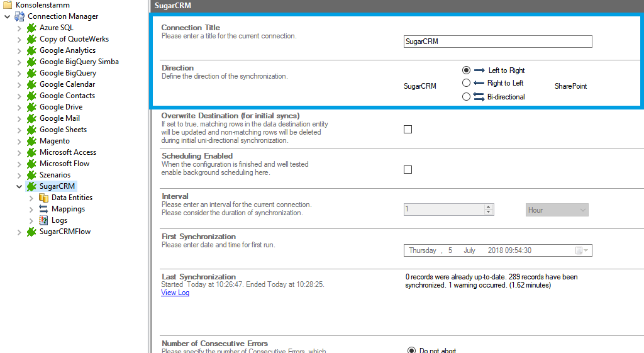
Task: Select Google Sheets in the tree
Action: [x=63, y=130]
